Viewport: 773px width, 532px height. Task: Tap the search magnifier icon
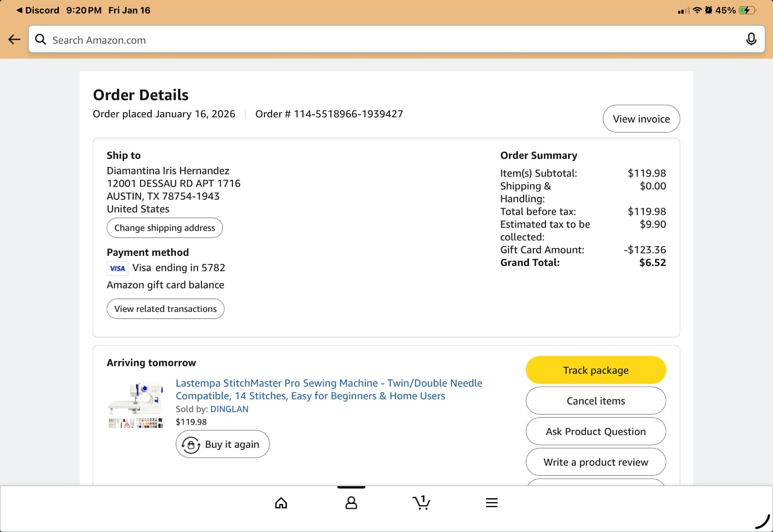pyautogui.click(x=41, y=40)
